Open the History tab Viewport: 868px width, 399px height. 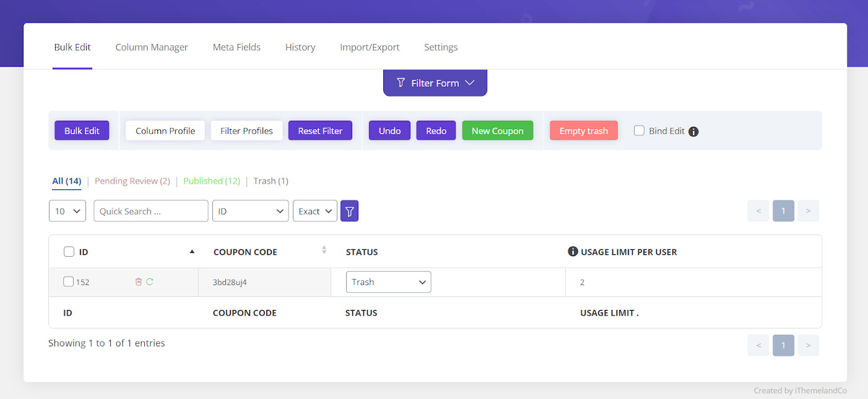tap(300, 47)
